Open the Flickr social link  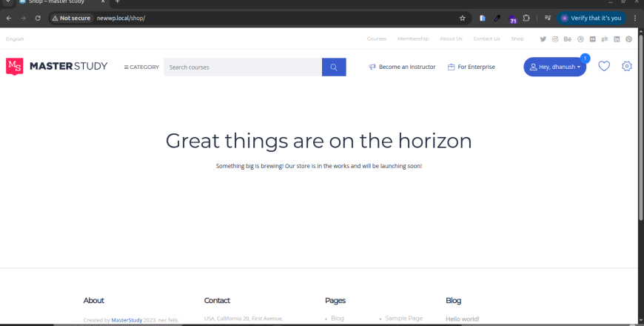(592, 39)
